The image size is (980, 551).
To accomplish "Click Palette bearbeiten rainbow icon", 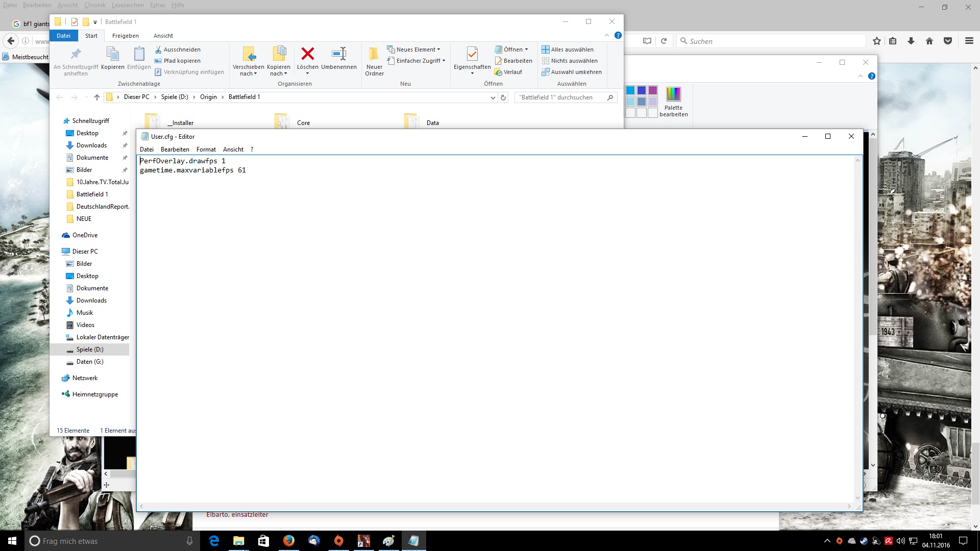I will [x=673, y=94].
